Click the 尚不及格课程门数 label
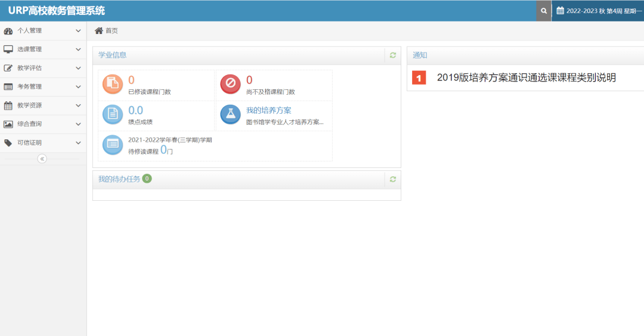644x336 pixels. tap(271, 92)
